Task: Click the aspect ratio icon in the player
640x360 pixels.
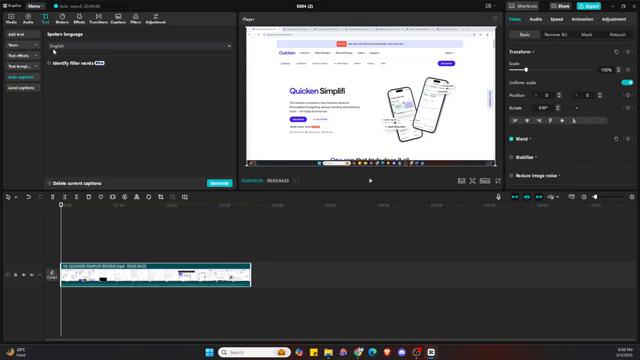Action: [485, 181]
